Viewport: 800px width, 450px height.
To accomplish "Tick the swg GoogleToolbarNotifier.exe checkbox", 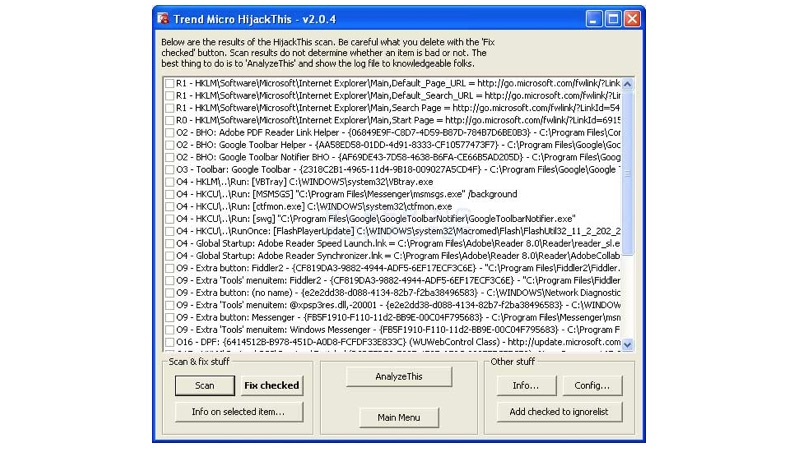I will coord(169,219).
